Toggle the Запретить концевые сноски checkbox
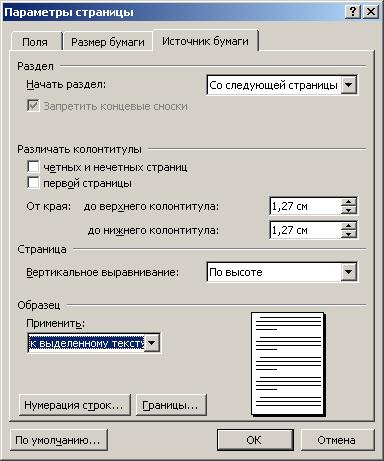 coord(33,106)
